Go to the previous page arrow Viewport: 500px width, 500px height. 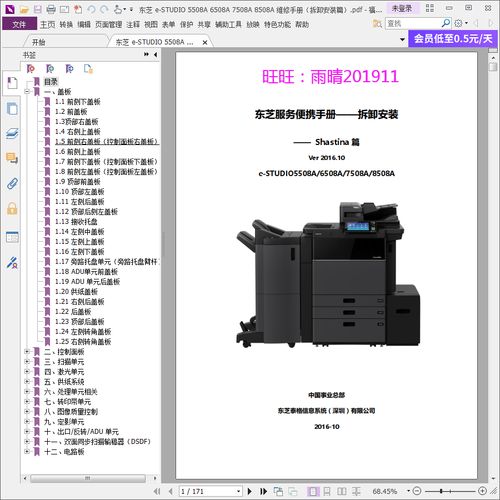click(x=171, y=491)
